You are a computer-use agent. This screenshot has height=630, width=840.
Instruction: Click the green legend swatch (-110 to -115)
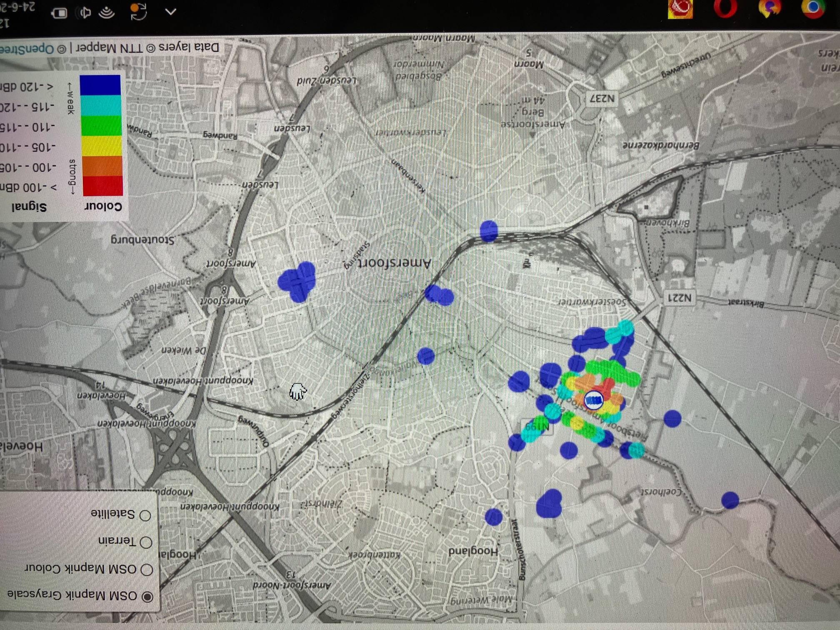[101, 126]
